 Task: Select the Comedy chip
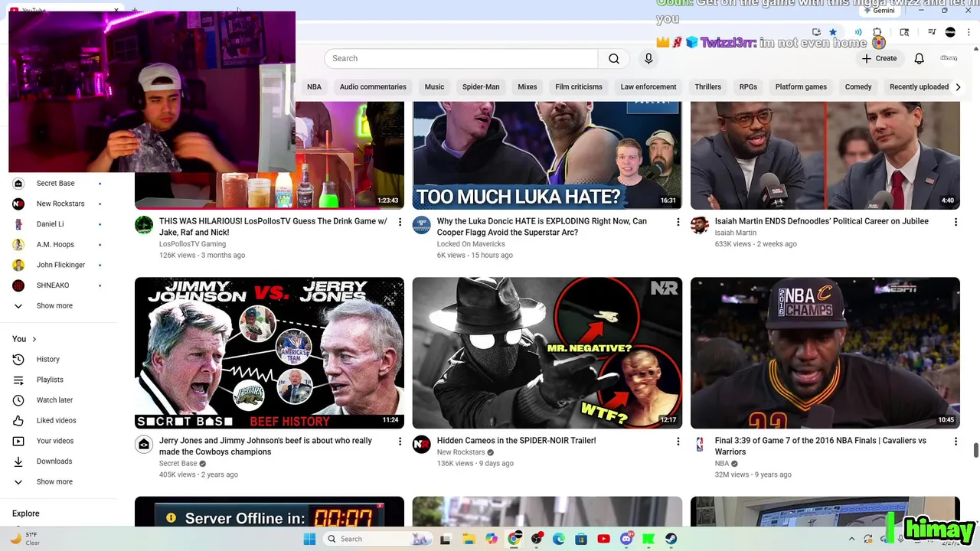click(x=858, y=86)
